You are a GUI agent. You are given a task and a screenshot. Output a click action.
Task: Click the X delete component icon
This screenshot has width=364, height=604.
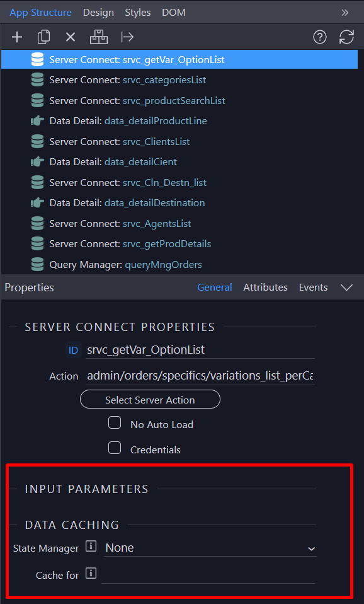tap(71, 37)
